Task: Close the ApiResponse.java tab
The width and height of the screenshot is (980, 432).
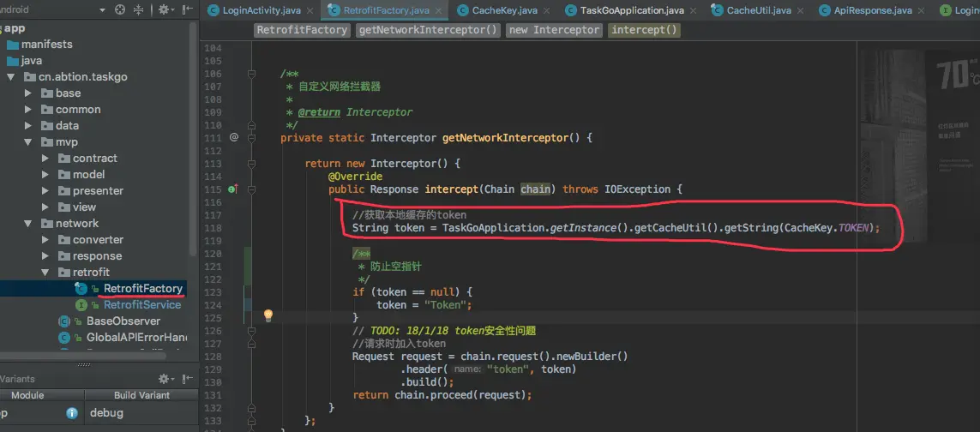Action: pos(921,10)
